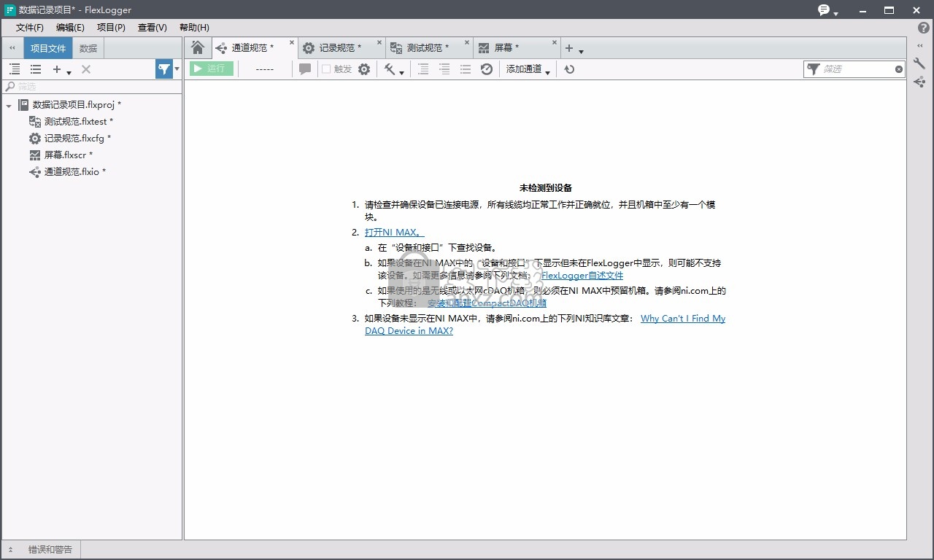This screenshot has height=560, width=934.
Task: Open the 帮助(H) menu
Action: point(194,28)
